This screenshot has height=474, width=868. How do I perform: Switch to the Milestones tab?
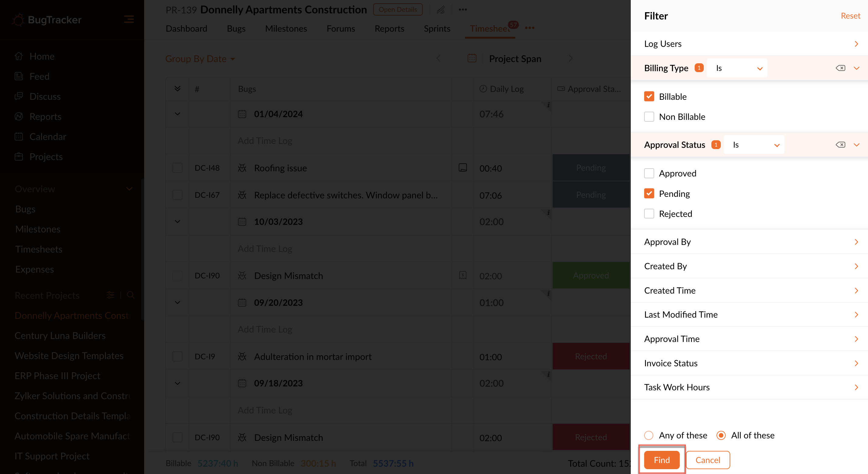pyautogui.click(x=286, y=29)
